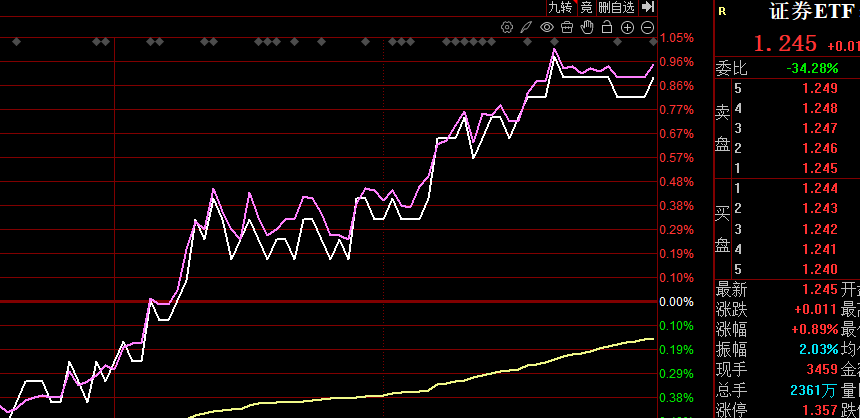Zoom in with the plus icon
This screenshot has height=418, width=860.
coord(627,27)
